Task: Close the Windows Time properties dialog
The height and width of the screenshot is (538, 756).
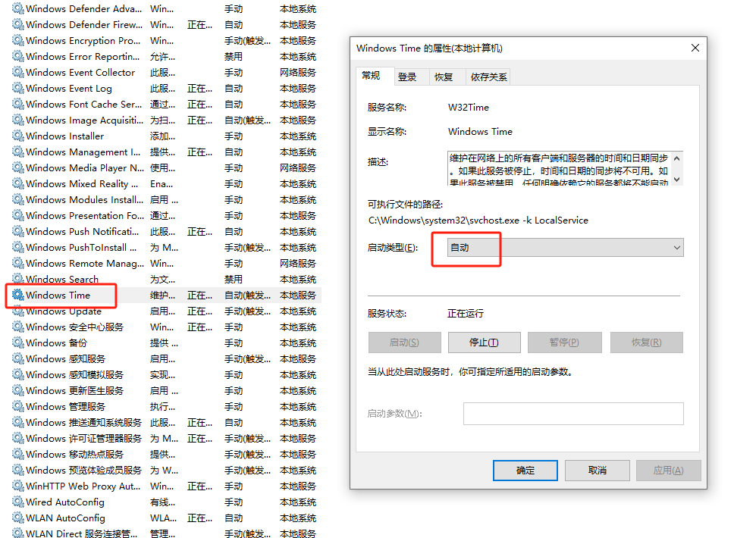Action: click(695, 48)
